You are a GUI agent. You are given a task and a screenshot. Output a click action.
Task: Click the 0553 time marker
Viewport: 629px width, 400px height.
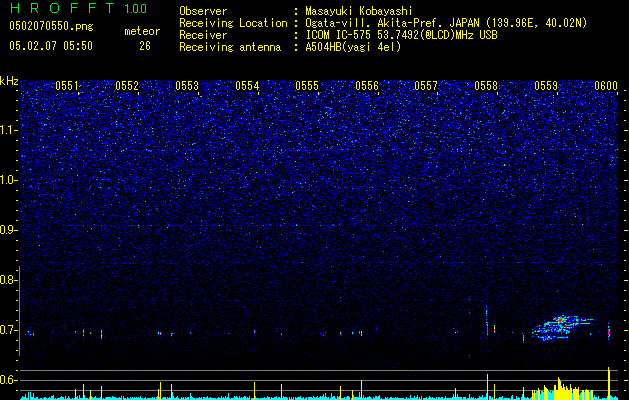pos(187,86)
